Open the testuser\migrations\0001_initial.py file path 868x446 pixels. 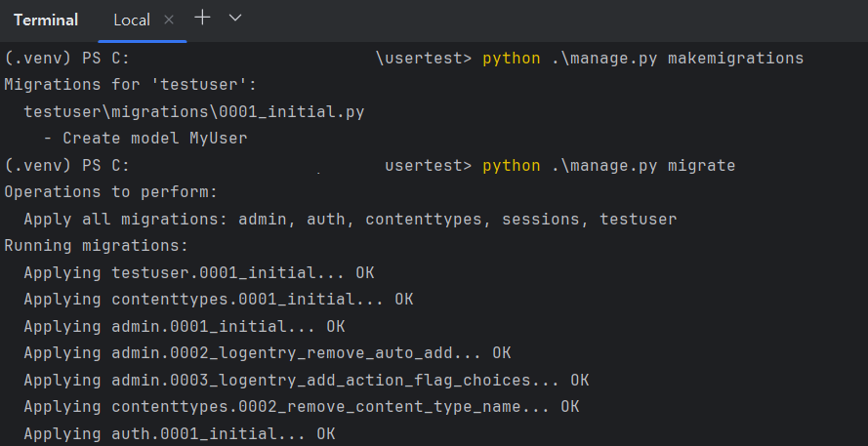coord(193,112)
